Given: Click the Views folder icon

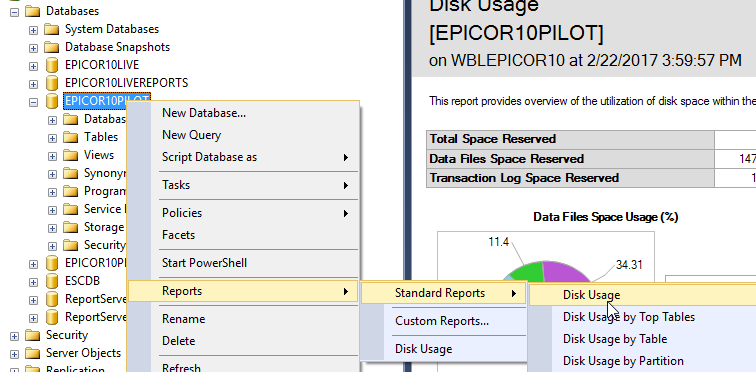Looking at the screenshot, I should (71, 155).
